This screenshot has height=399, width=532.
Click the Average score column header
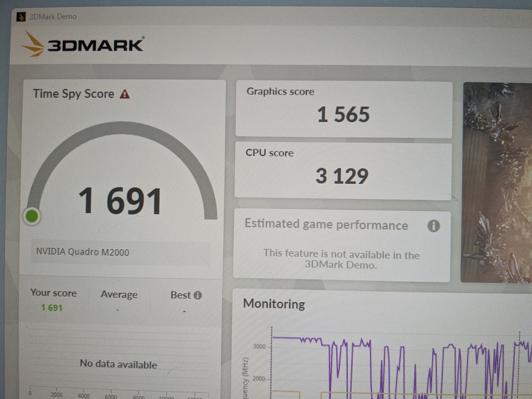pos(119,295)
